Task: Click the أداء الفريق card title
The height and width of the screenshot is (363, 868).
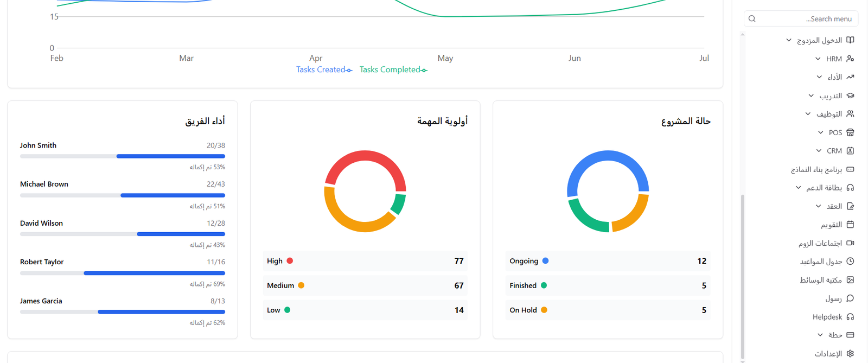Action: (x=205, y=121)
